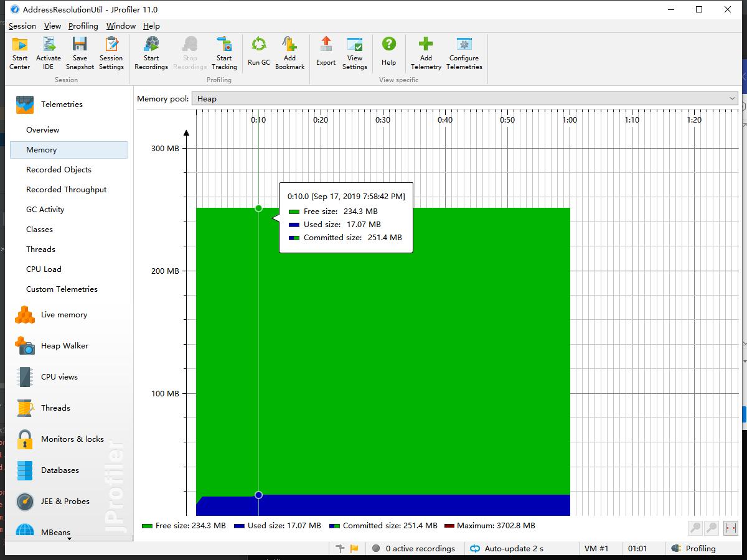The width and height of the screenshot is (747, 560).
Task: Open the Heap Walker section
Action: pyautogui.click(x=65, y=346)
